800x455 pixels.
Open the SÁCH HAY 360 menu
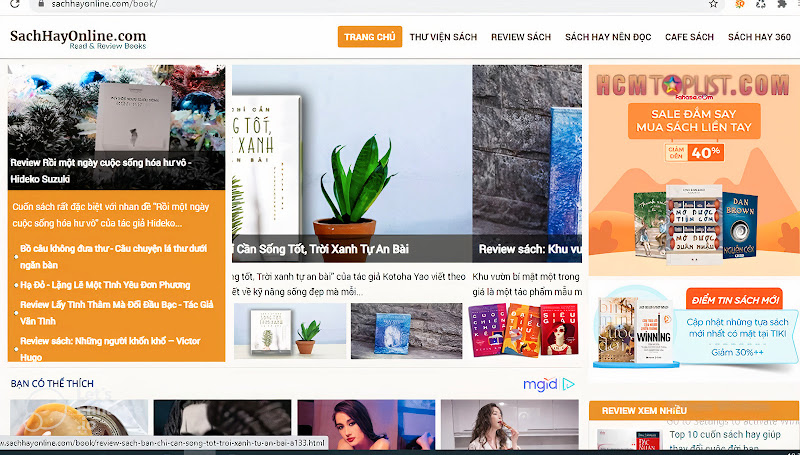coord(759,37)
